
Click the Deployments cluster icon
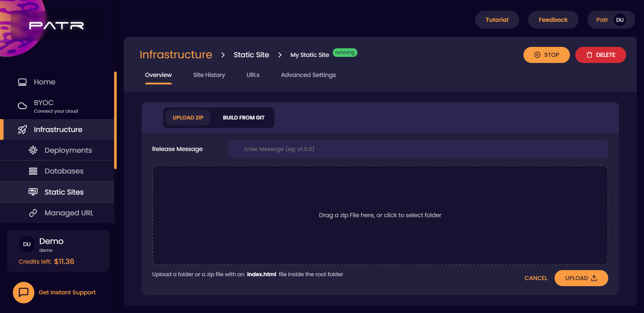[33, 150]
